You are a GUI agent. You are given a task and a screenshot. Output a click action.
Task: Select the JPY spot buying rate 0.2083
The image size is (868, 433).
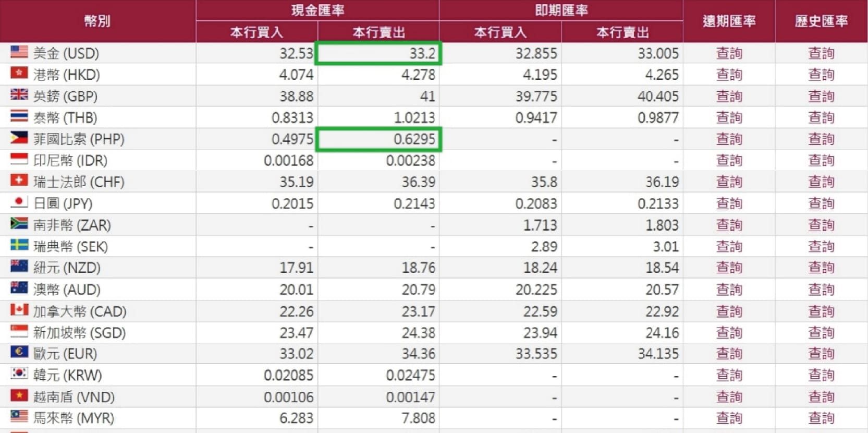536,203
